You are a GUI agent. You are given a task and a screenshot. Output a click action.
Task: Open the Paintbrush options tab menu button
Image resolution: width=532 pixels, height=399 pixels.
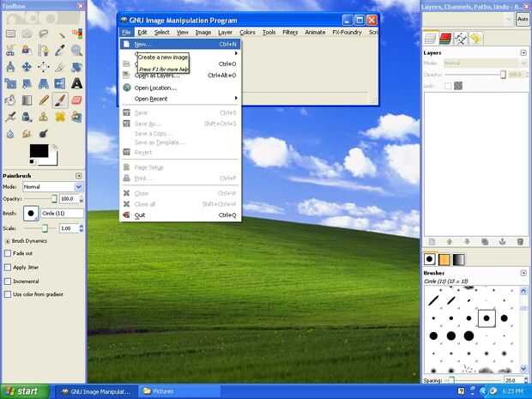pyautogui.click(x=79, y=175)
